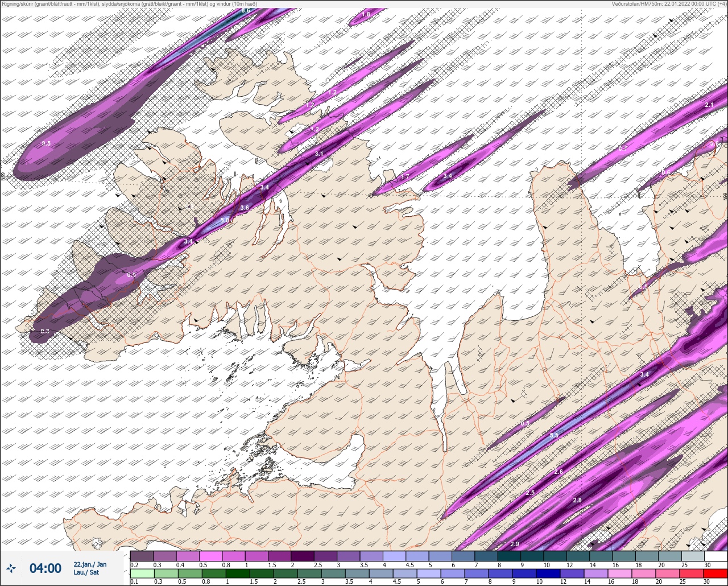The width and height of the screenshot is (728, 586).
Task: Click the 5.5 precipitation value on map
Action: pos(554,435)
